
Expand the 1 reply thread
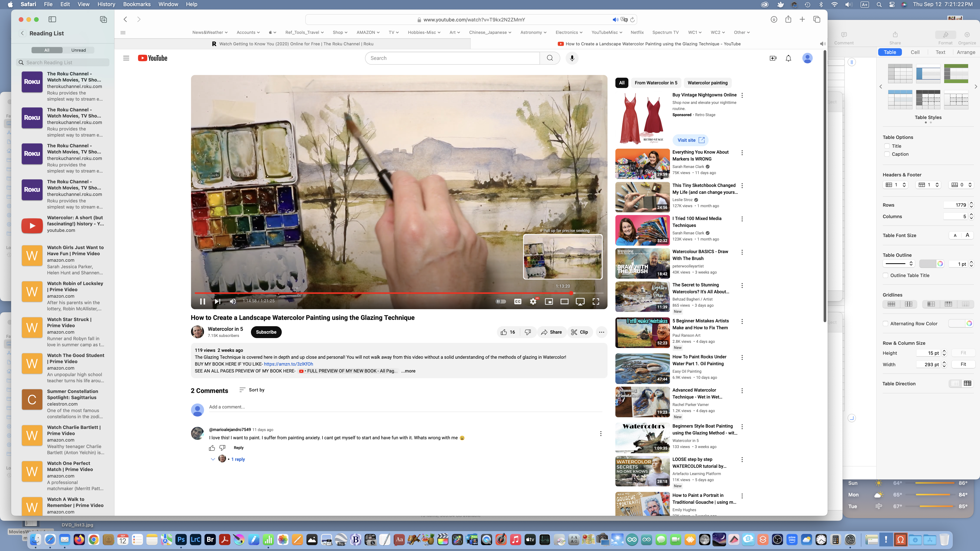click(x=238, y=459)
